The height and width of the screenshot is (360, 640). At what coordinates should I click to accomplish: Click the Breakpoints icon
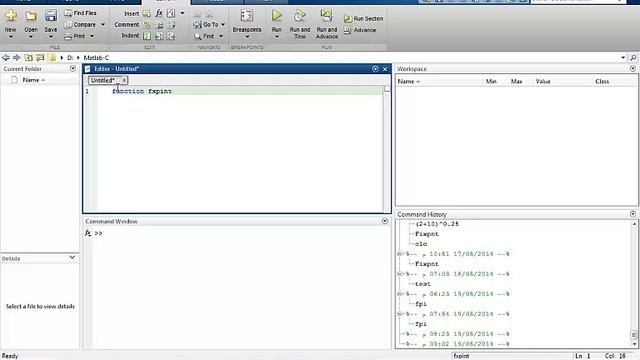tap(247, 16)
